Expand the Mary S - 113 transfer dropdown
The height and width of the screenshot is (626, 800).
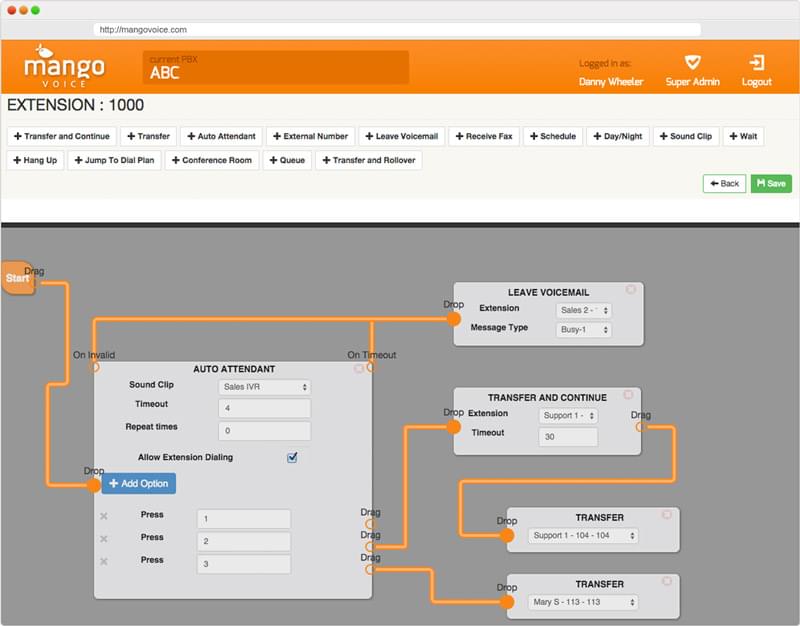[x=583, y=603]
